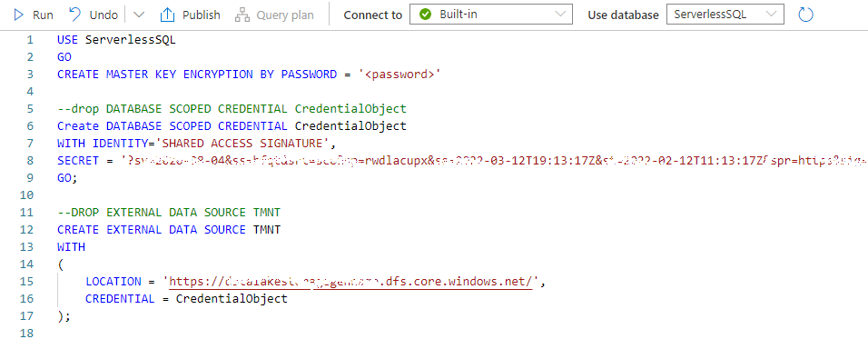Click the 'USE ServerlessSQL' line
The height and width of the screenshot is (349, 868).
[x=116, y=40]
